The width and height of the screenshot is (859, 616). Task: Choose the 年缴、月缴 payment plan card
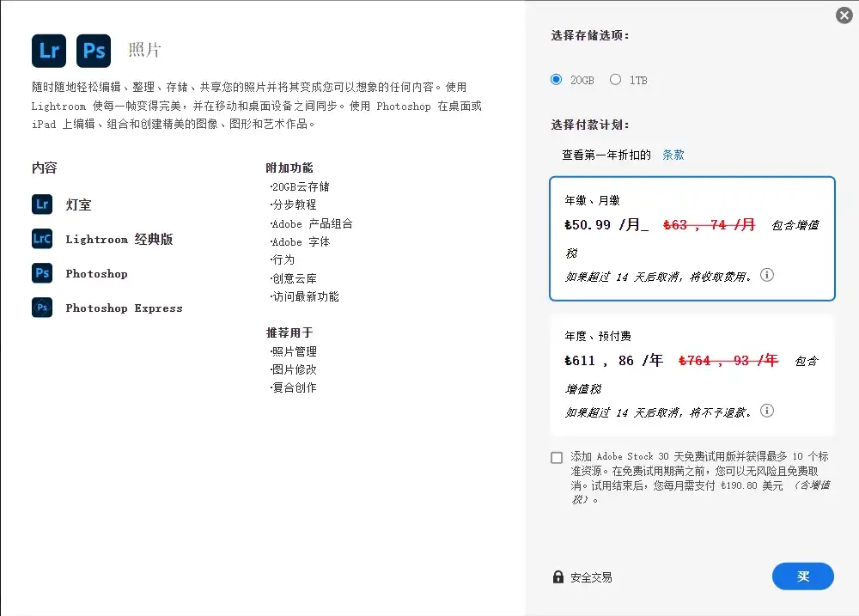pyautogui.click(x=691, y=238)
